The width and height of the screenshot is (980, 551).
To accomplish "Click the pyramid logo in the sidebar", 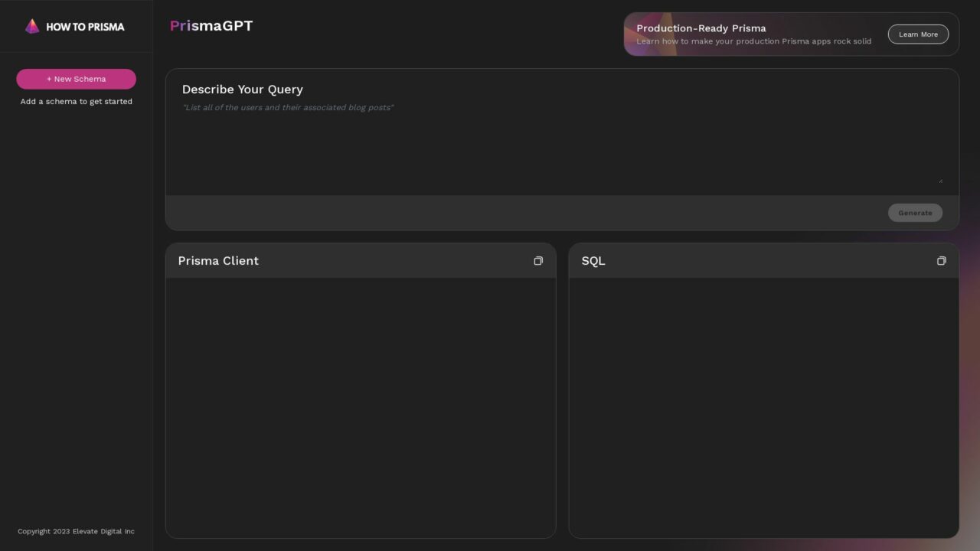I will 32,26.
